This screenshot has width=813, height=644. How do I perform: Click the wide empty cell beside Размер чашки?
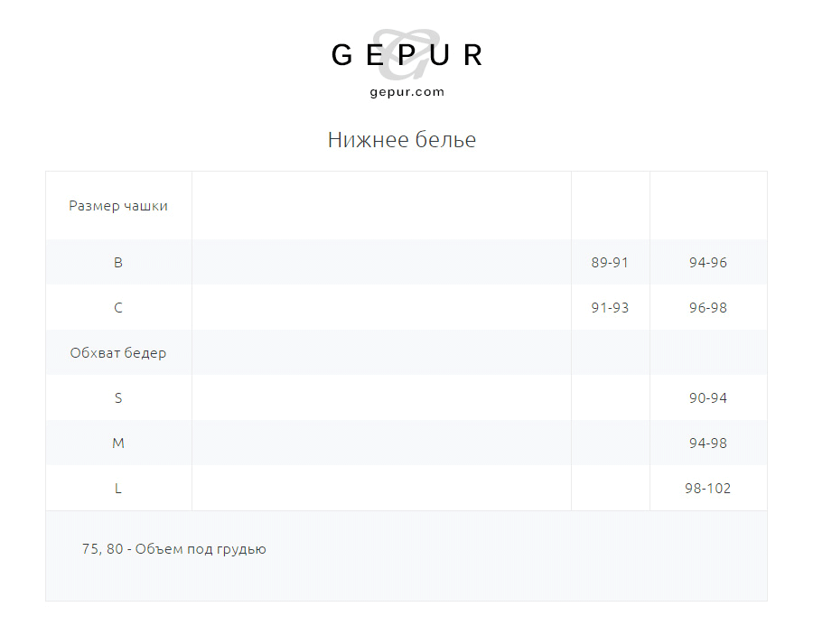tap(381, 206)
